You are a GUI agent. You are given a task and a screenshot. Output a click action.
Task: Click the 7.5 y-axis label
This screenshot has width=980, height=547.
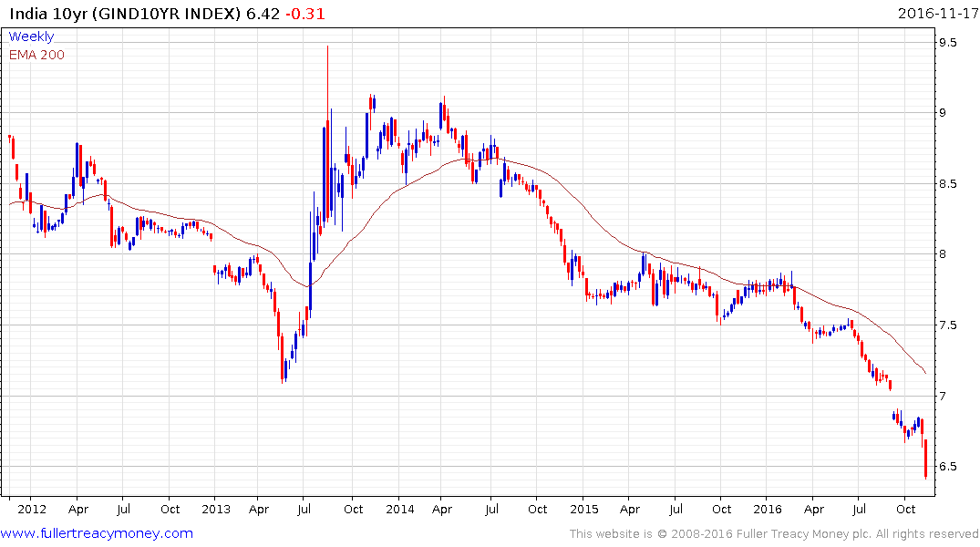[x=947, y=325]
